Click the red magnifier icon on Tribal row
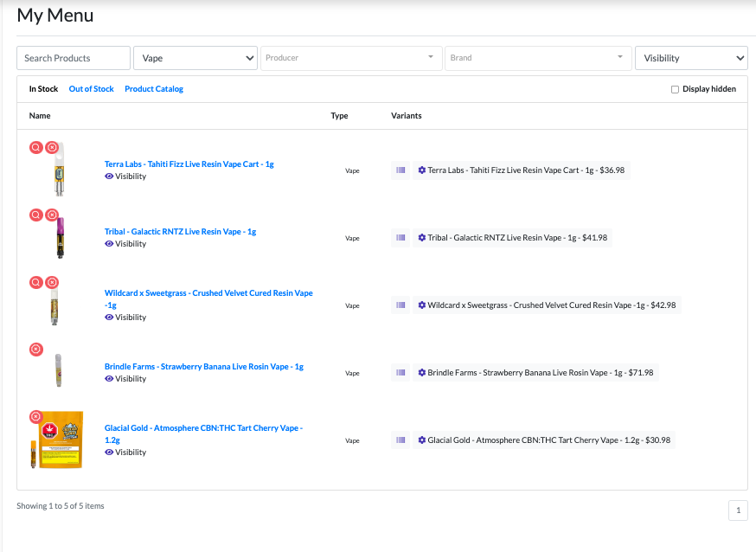The height and width of the screenshot is (552, 756). [x=36, y=215]
